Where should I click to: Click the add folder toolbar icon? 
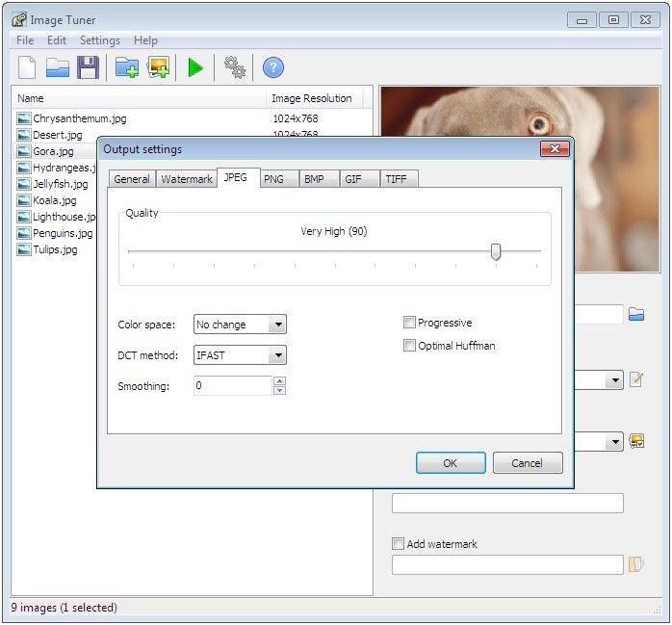[126, 67]
